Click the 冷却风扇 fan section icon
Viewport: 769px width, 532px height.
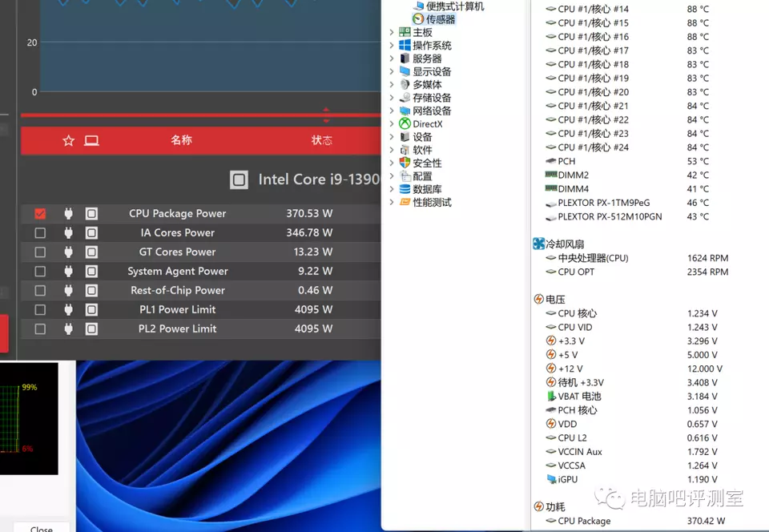[538, 244]
